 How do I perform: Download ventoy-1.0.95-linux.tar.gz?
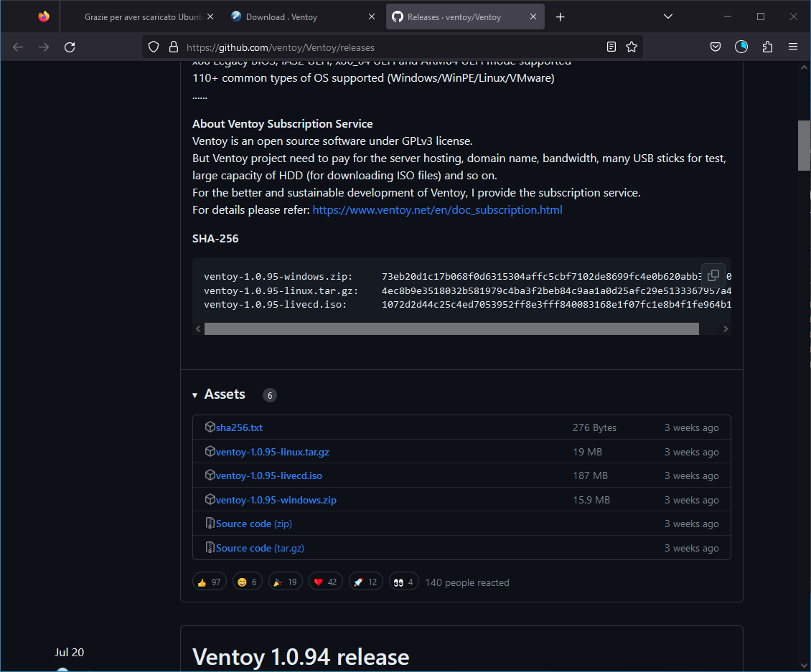click(273, 452)
